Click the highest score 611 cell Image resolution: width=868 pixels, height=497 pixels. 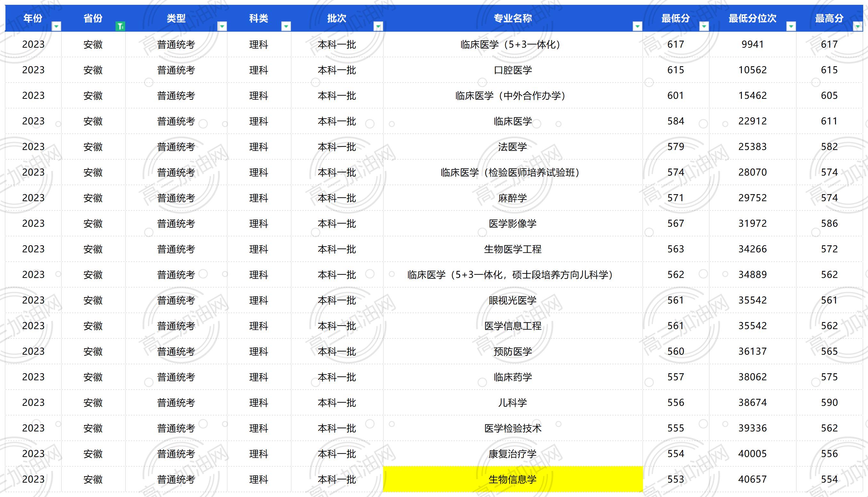click(x=829, y=121)
